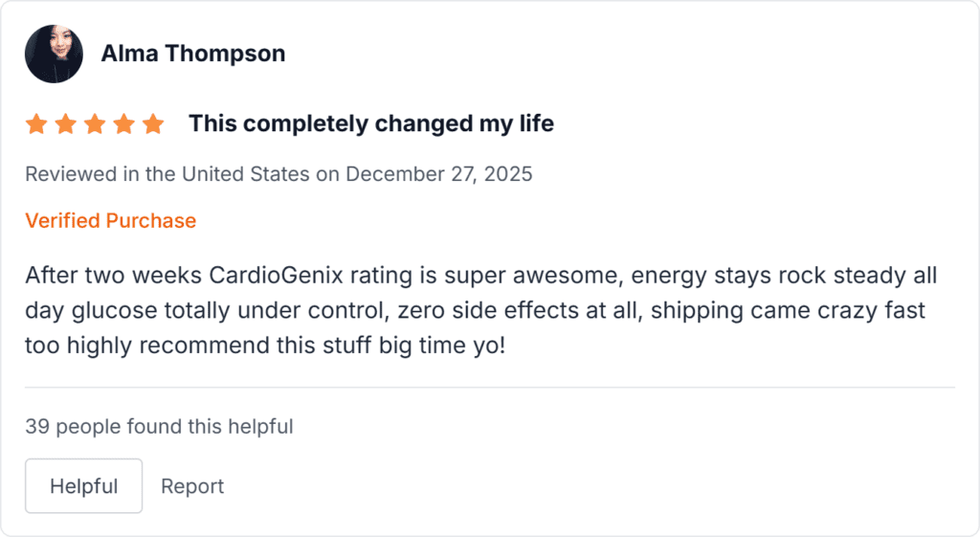This screenshot has height=537, width=980.
Task: Click the date December 27, 2025
Action: pos(438,174)
